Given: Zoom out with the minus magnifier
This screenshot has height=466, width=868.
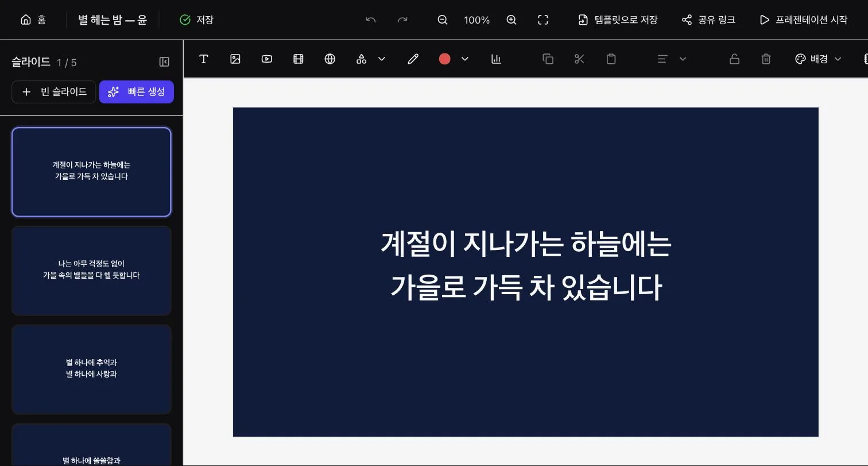Looking at the screenshot, I should pyautogui.click(x=443, y=20).
